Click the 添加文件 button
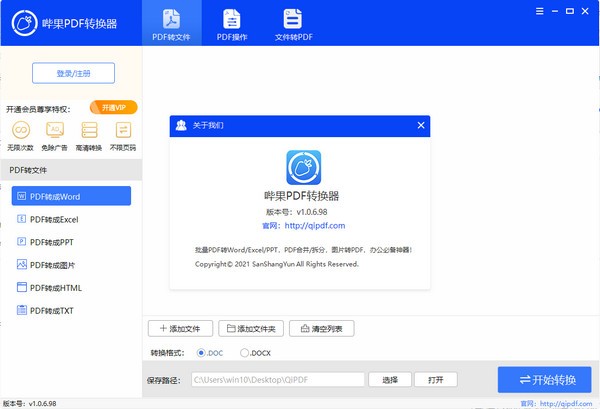This screenshot has height=409, width=600. pos(180,328)
